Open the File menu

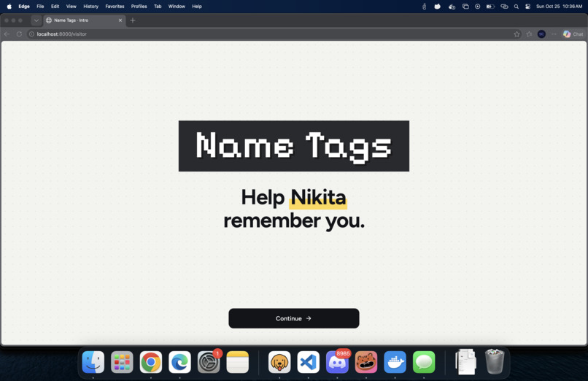pos(40,7)
